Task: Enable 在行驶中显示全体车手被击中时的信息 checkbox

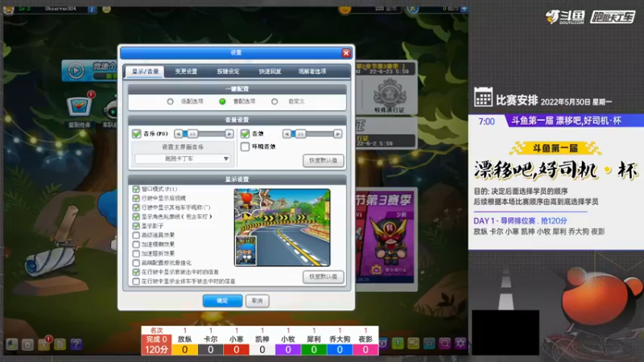Action: click(x=136, y=281)
